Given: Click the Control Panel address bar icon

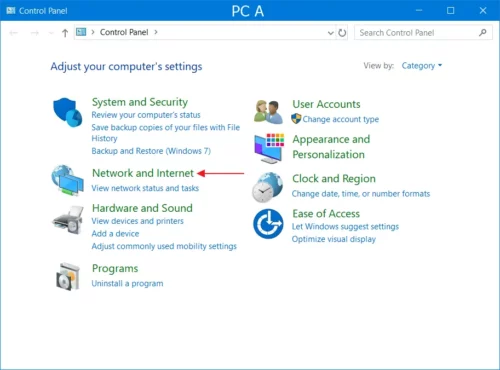Looking at the screenshot, I should coord(81,32).
